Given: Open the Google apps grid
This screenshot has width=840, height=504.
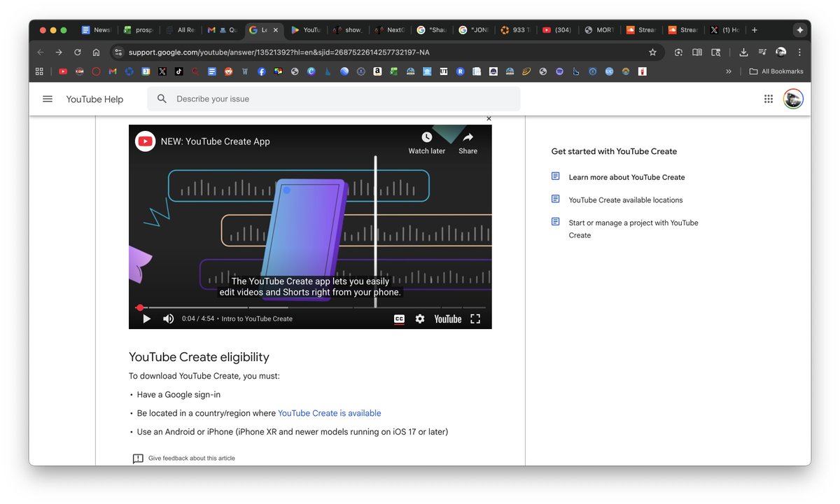Looking at the screenshot, I should coord(769,99).
